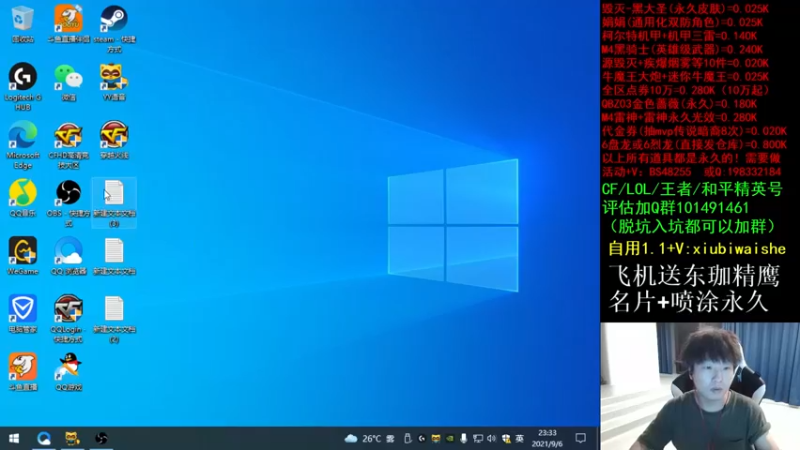The image size is (800, 450).
Task: Open the Logitech G tray icon
Action: point(421,438)
